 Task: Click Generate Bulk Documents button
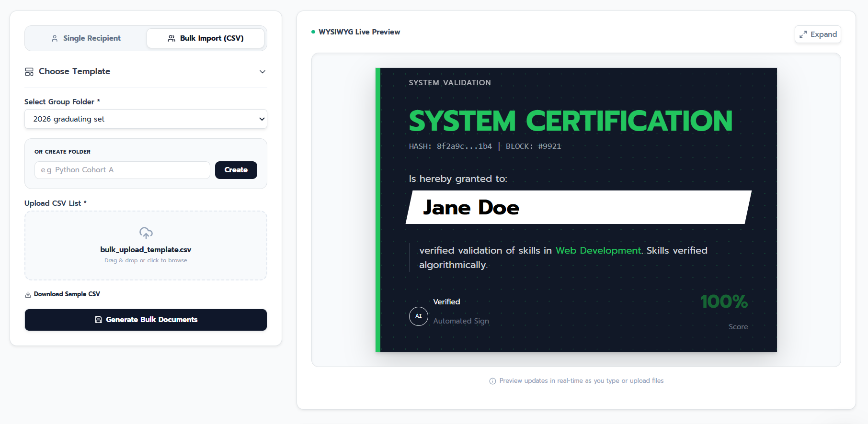[x=146, y=320]
